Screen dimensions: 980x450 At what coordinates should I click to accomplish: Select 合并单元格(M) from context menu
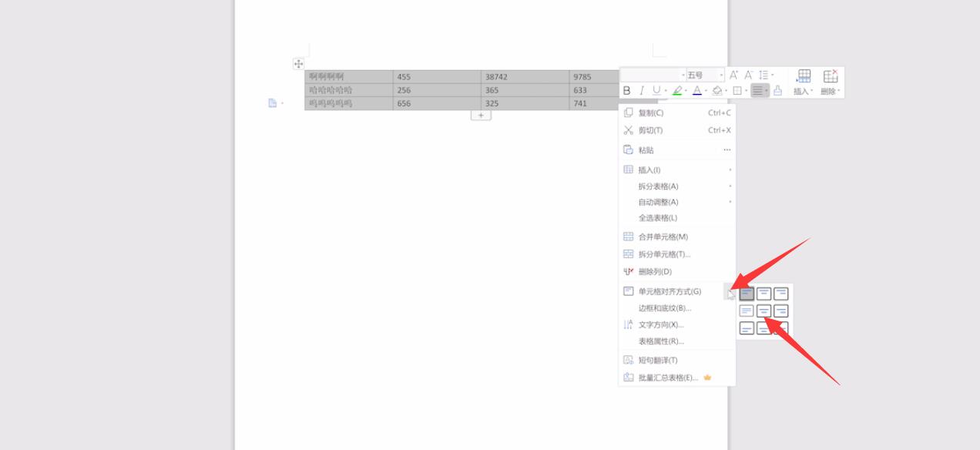tap(663, 237)
